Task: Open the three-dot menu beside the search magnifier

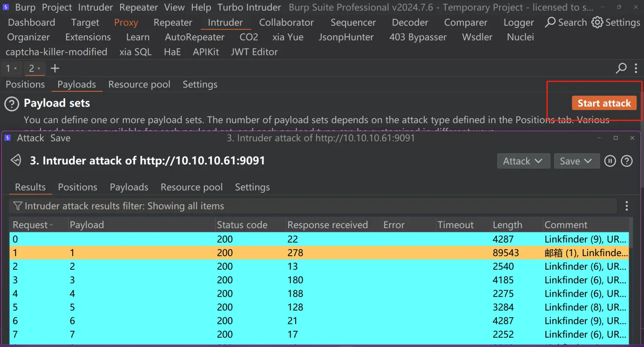Action: click(636, 68)
